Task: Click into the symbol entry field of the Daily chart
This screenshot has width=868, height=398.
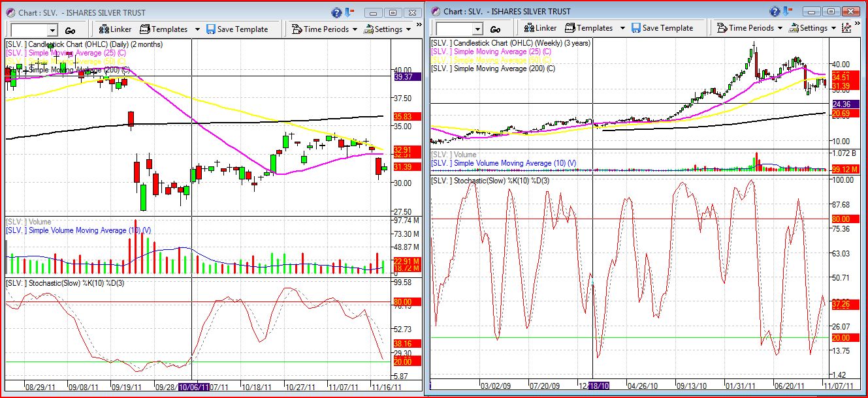Action: [29, 31]
